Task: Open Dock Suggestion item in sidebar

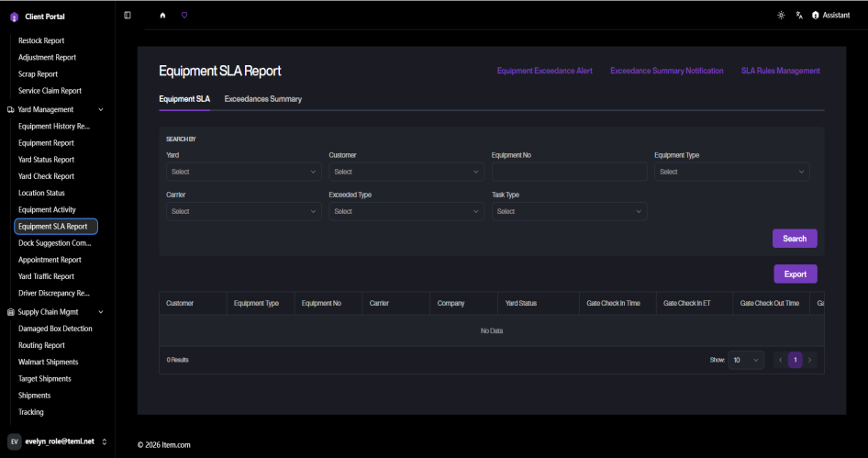Action: pos(55,243)
